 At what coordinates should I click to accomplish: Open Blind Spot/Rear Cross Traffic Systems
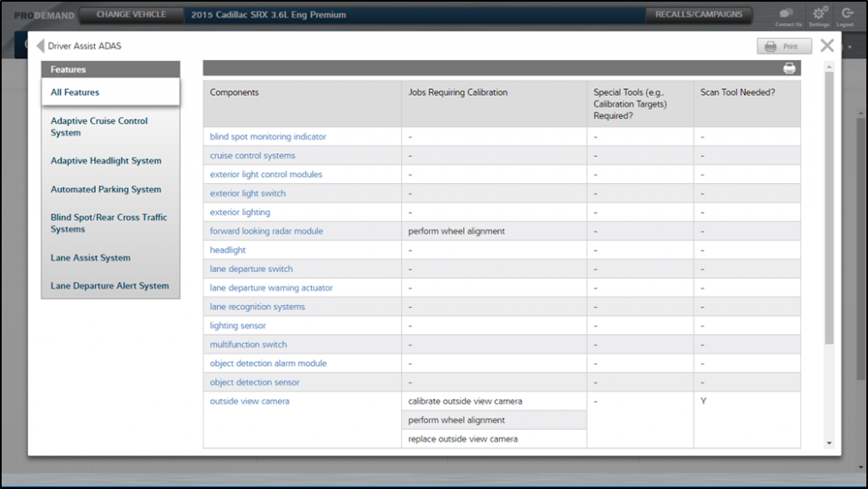click(110, 223)
